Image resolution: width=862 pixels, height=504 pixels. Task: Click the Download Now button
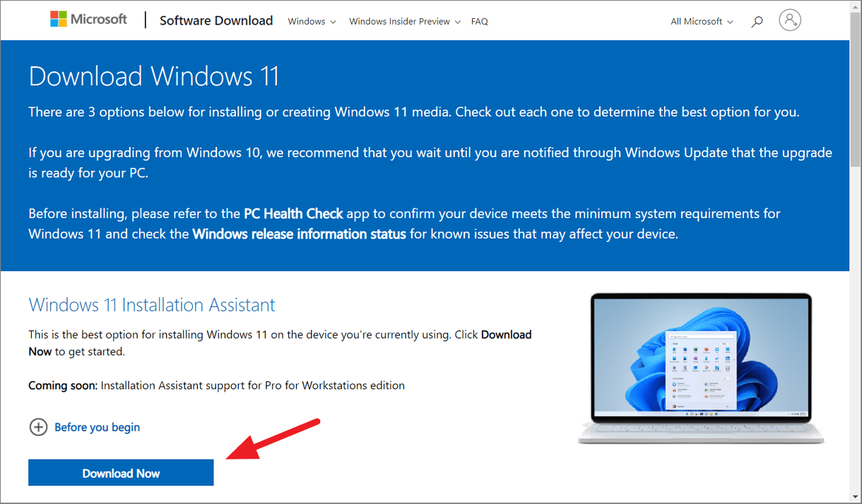coord(121,473)
